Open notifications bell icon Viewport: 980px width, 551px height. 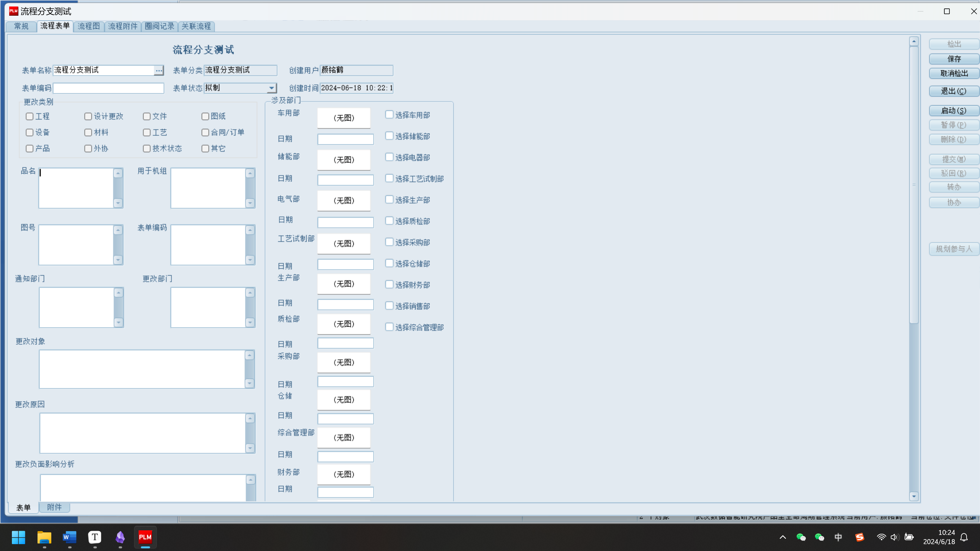pyautogui.click(x=964, y=537)
